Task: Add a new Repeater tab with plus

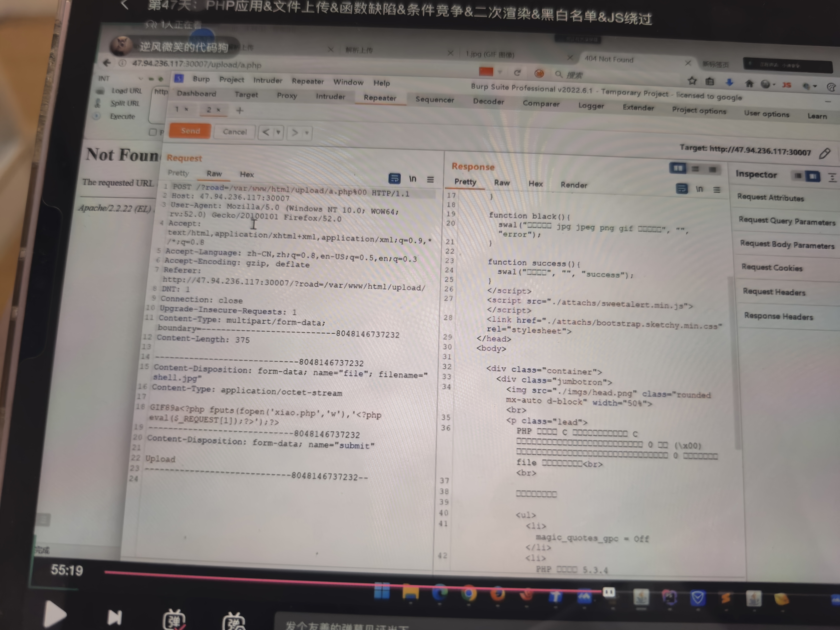Action: pos(240,111)
